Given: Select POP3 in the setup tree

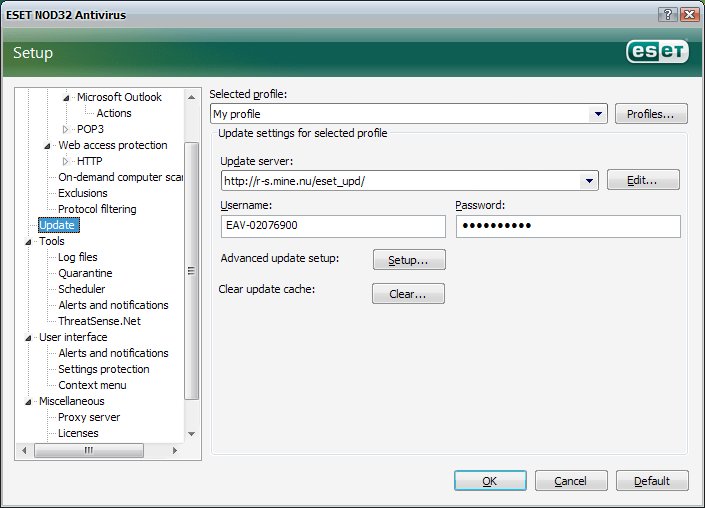Looking at the screenshot, I should [90, 129].
